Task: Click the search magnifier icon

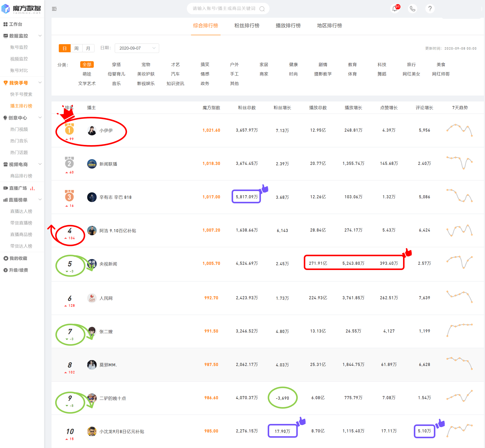Action: tap(262, 9)
